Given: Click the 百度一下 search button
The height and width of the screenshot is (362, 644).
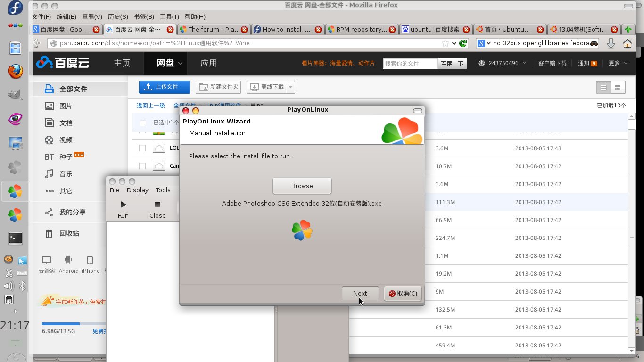Looking at the screenshot, I should [x=452, y=63].
